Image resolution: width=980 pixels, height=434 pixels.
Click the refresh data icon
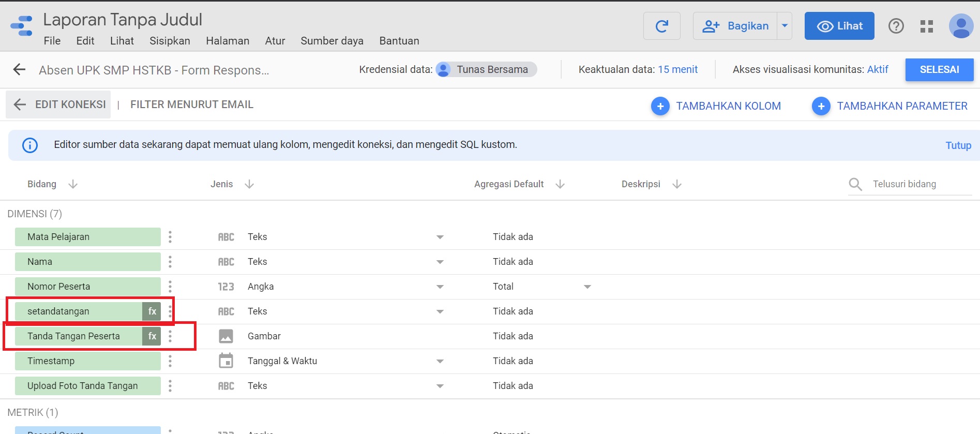click(661, 26)
